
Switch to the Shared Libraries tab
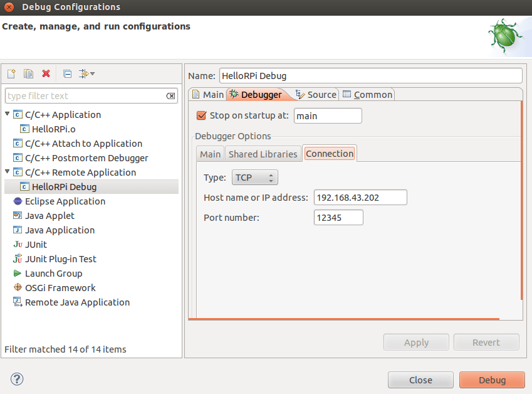pyautogui.click(x=263, y=154)
